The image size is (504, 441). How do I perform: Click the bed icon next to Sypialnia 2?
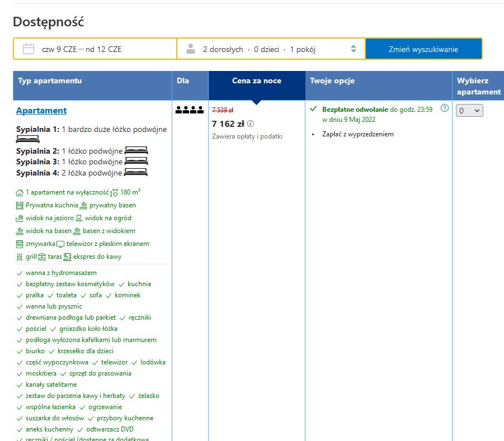coord(136,150)
